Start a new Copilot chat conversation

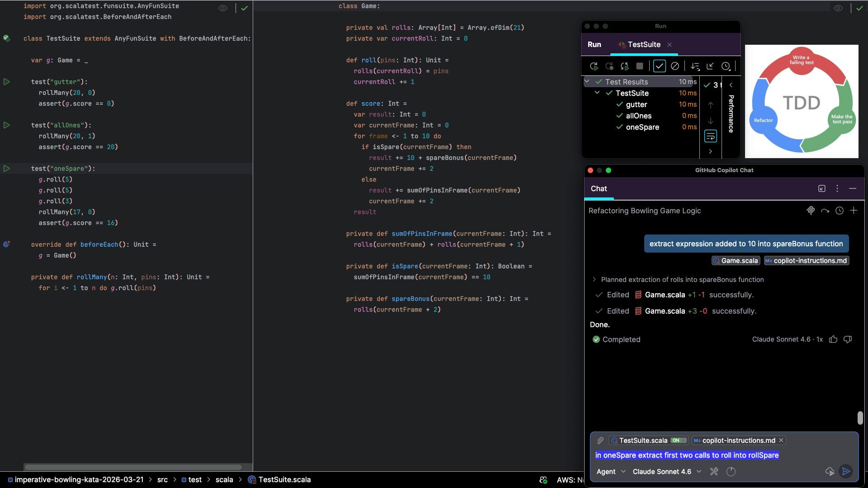854,211
